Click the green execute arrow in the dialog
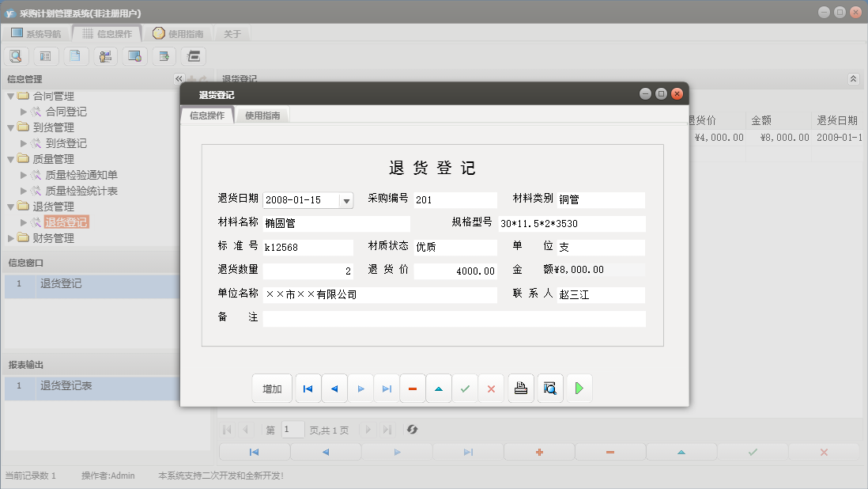This screenshot has height=489, width=868. click(579, 388)
